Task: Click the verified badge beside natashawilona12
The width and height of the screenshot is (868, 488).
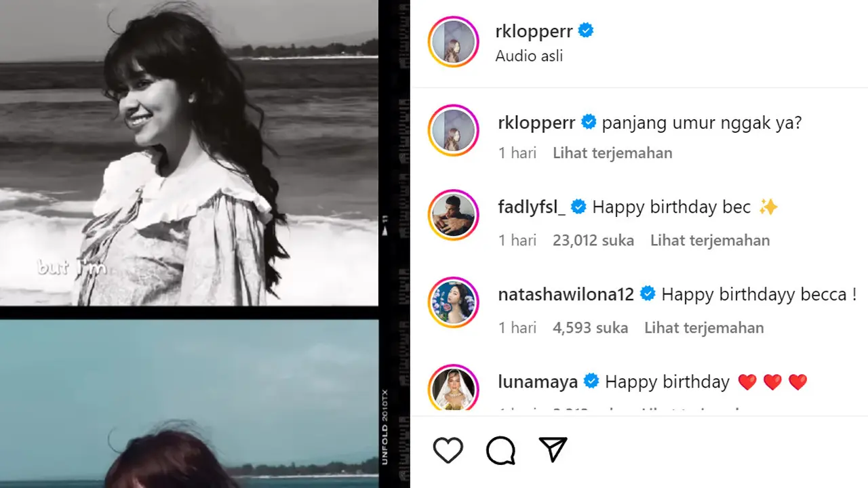Action: click(648, 293)
